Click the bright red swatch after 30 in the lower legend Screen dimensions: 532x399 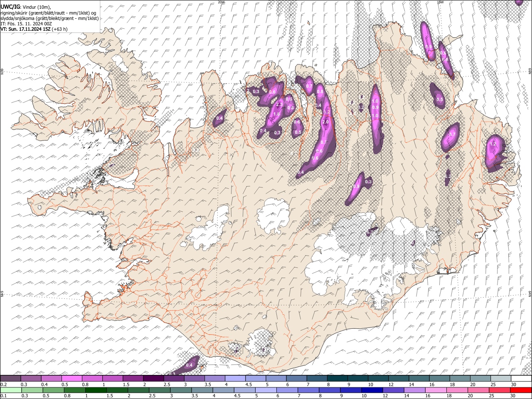(x=521, y=390)
